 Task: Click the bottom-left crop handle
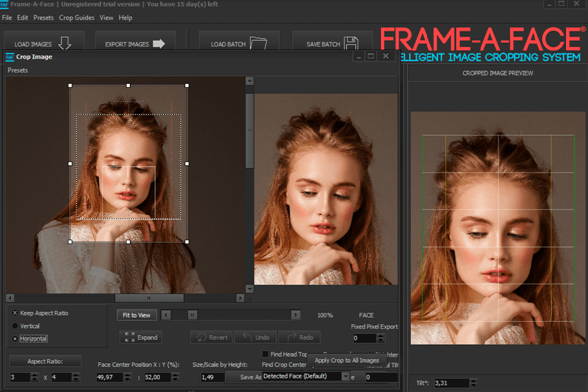click(70, 242)
